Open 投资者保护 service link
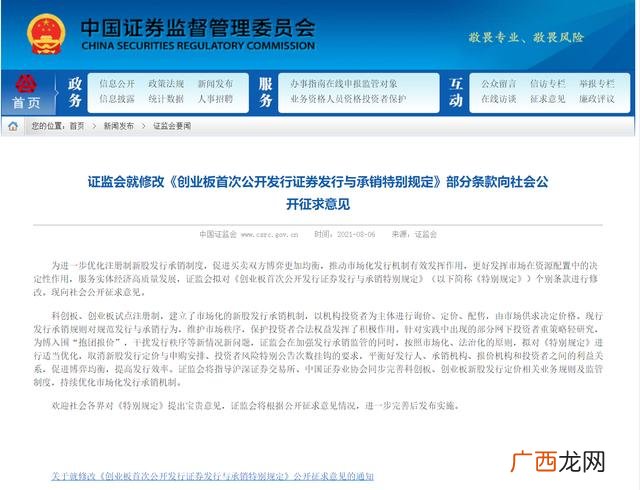Screen dimensions: 640x490 [384, 99]
